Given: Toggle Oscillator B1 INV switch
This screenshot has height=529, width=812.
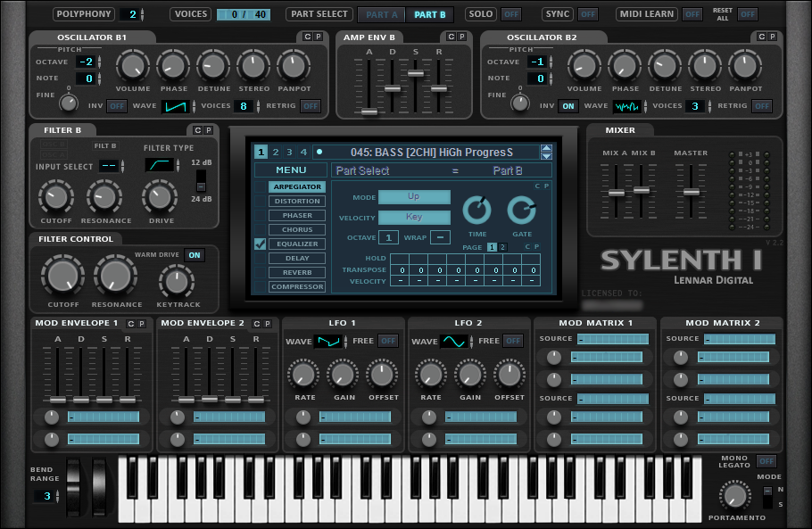Looking at the screenshot, I should pos(117,106).
